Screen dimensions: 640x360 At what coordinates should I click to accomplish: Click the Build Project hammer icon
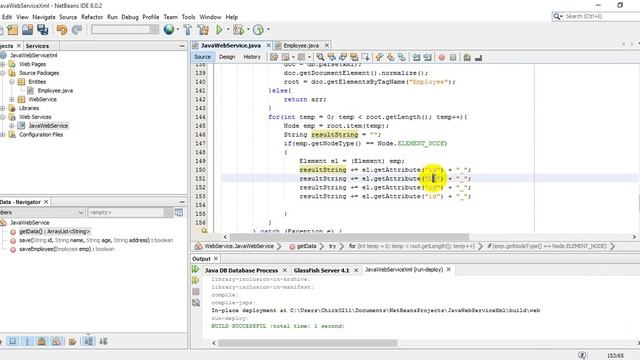pos(187,29)
